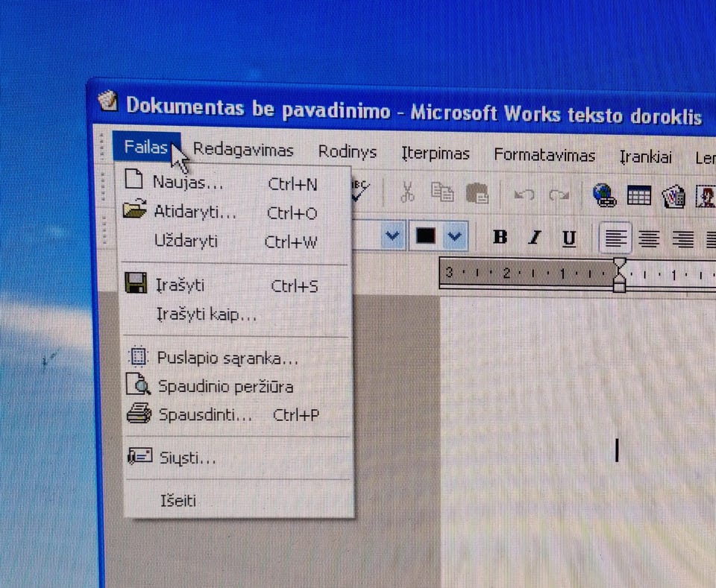This screenshot has height=588, width=716.
Task: Select Įrašyti to save the document
Action: 236,285
